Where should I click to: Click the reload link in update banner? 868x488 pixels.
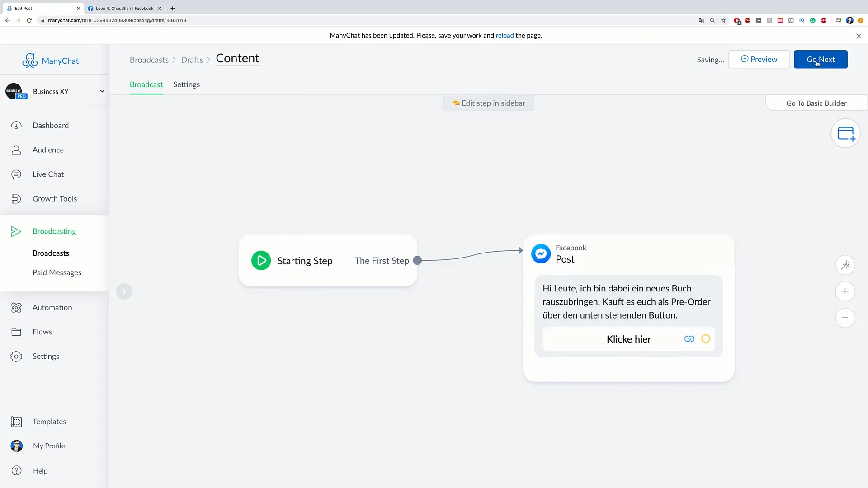505,35
